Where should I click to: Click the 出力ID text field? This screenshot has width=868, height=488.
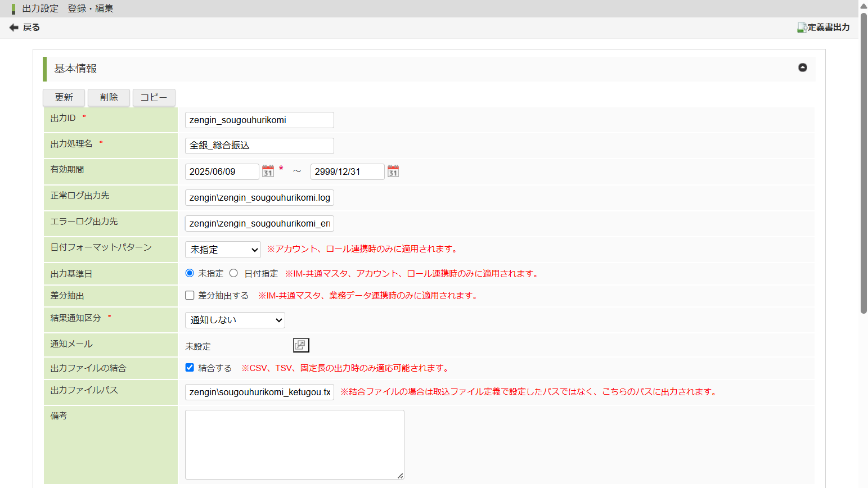tap(259, 120)
